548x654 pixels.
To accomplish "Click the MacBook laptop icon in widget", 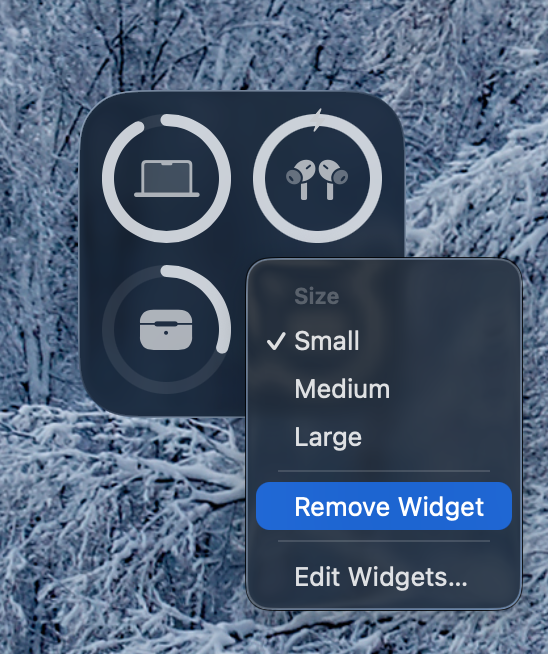I will 166,179.
